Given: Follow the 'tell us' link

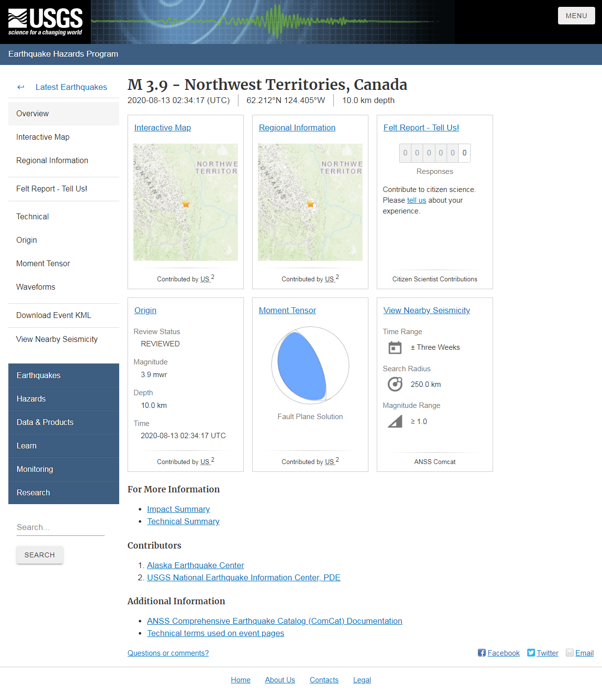Looking at the screenshot, I should (x=416, y=200).
